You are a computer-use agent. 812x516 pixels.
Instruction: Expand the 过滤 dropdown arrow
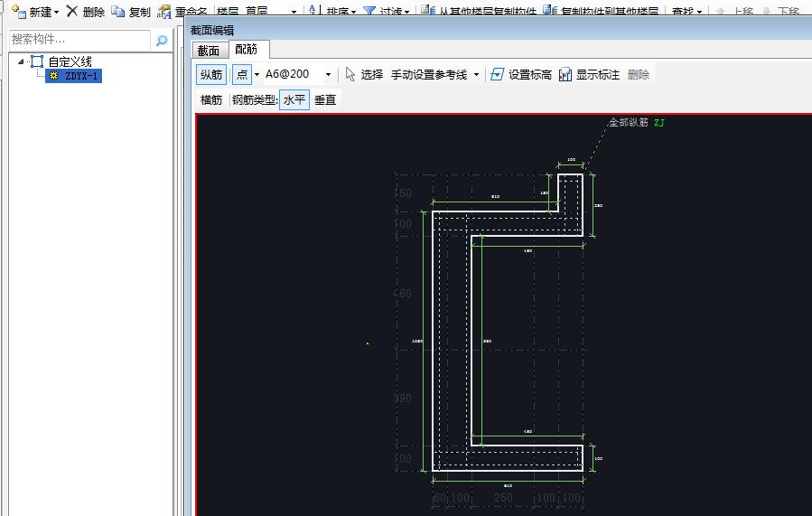407,12
